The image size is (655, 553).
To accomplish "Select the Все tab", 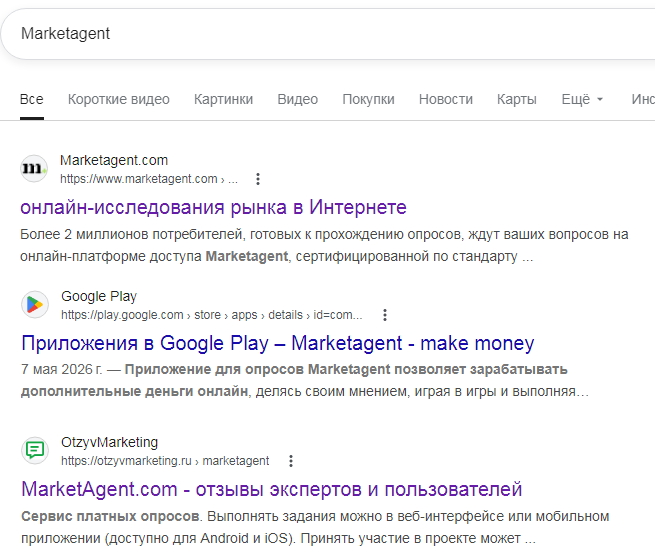I will pos(32,99).
